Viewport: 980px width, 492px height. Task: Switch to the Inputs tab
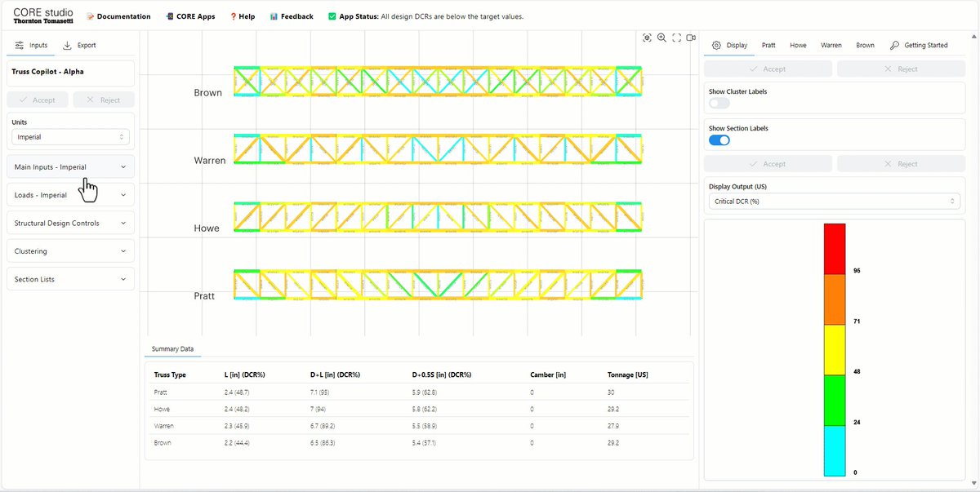(x=31, y=46)
